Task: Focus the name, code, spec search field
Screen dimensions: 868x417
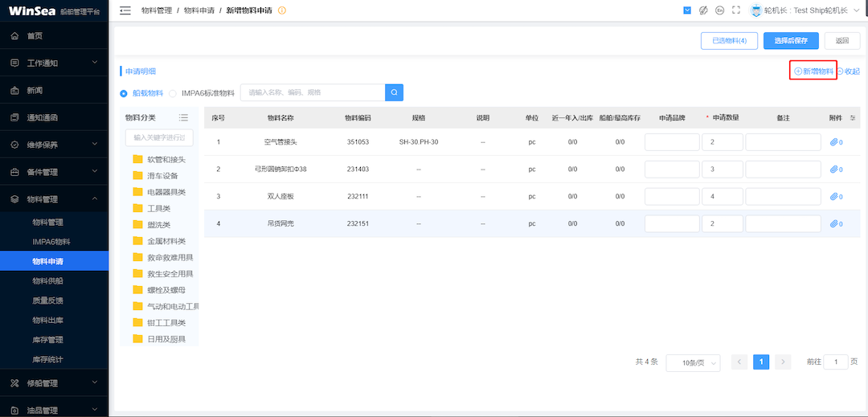Action: click(x=313, y=92)
